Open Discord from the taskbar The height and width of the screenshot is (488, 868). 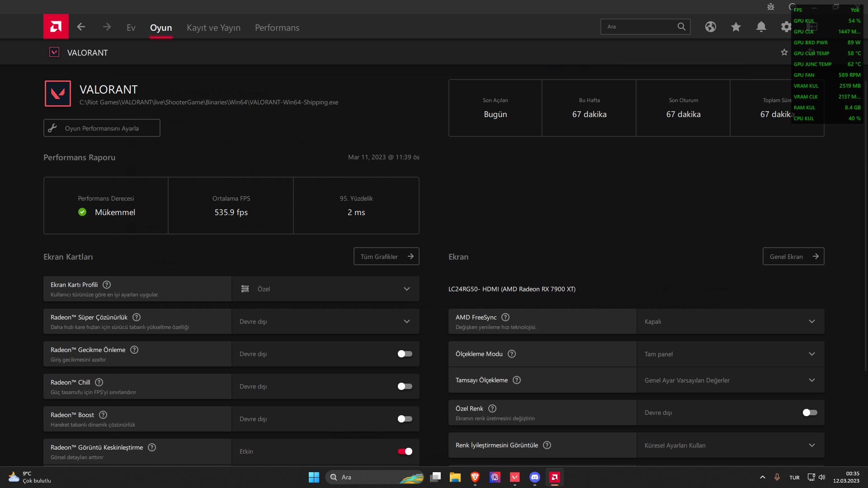[x=534, y=477]
